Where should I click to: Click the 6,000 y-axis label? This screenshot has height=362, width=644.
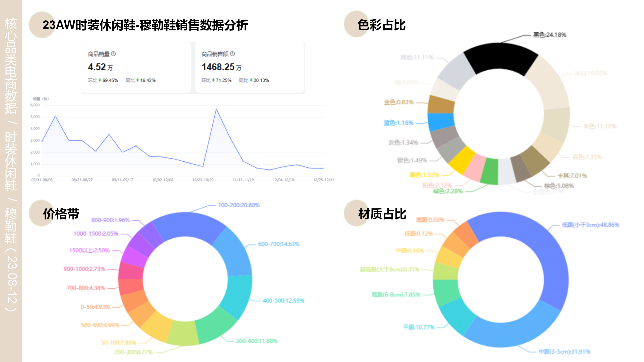[35, 105]
